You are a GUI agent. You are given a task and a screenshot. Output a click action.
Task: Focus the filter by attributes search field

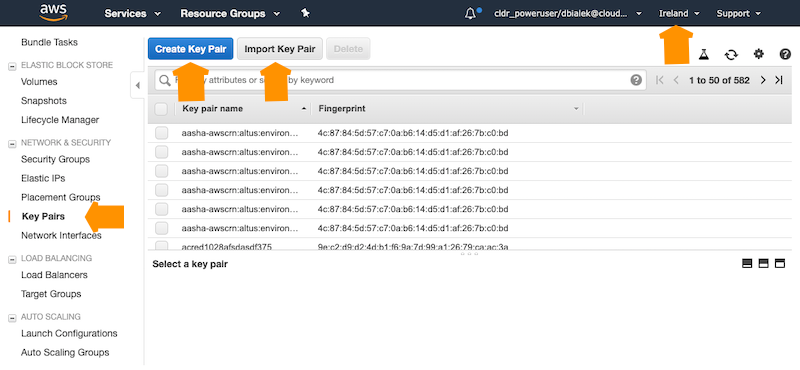400,80
